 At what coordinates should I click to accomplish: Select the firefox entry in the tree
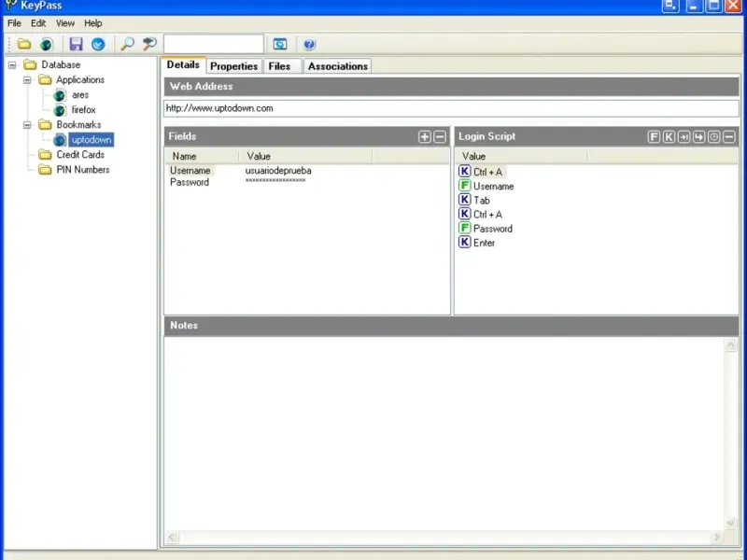point(83,110)
